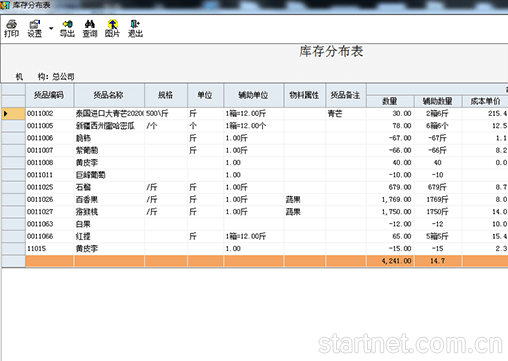508x361 pixels.
Task: Click the 退出 exit icon
Action: 135,28
